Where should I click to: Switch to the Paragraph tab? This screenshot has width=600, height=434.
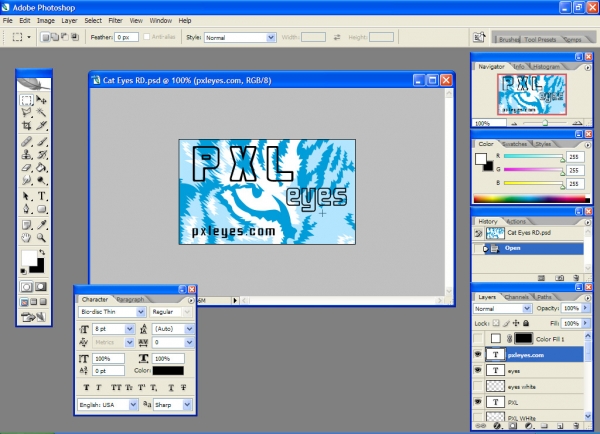click(130, 299)
